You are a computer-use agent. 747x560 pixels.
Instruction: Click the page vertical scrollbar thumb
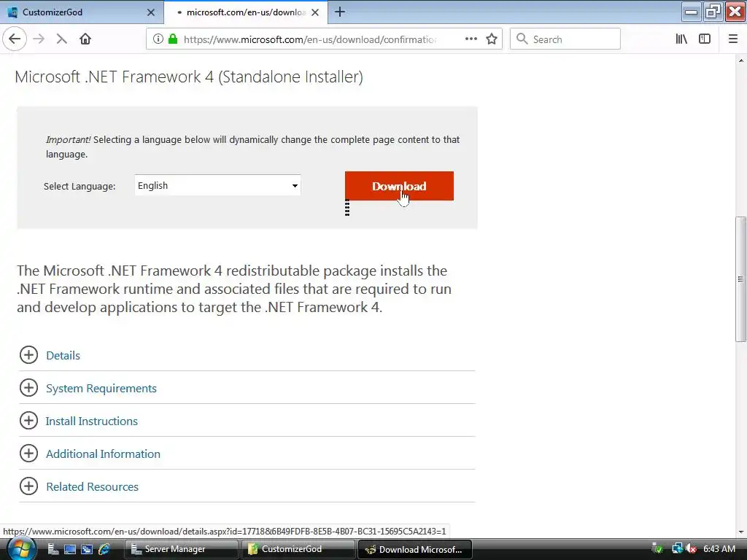(740, 279)
